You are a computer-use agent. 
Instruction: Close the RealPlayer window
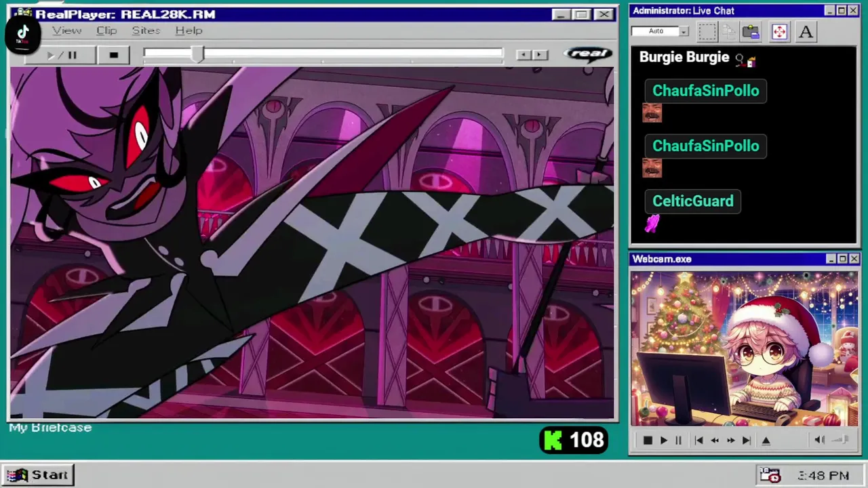tap(604, 14)
